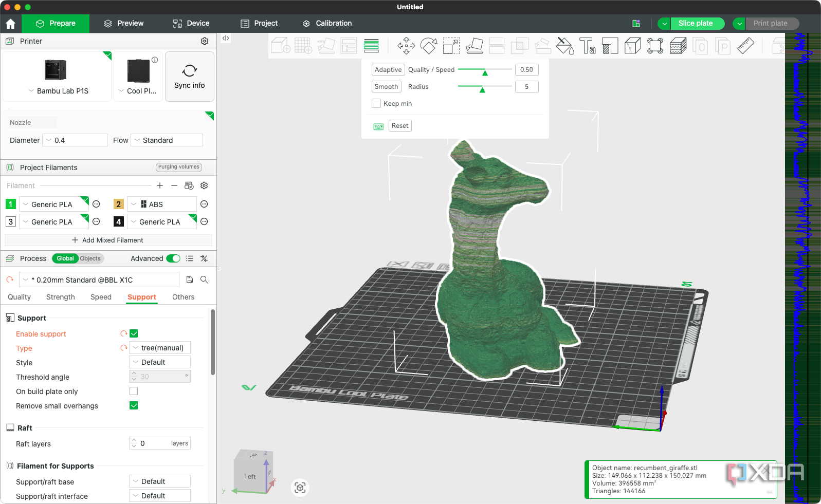Search process settings with magnifier icon
Image resolution: width=821 pixels, height=504 pixels.
click(x=204, y=279)
